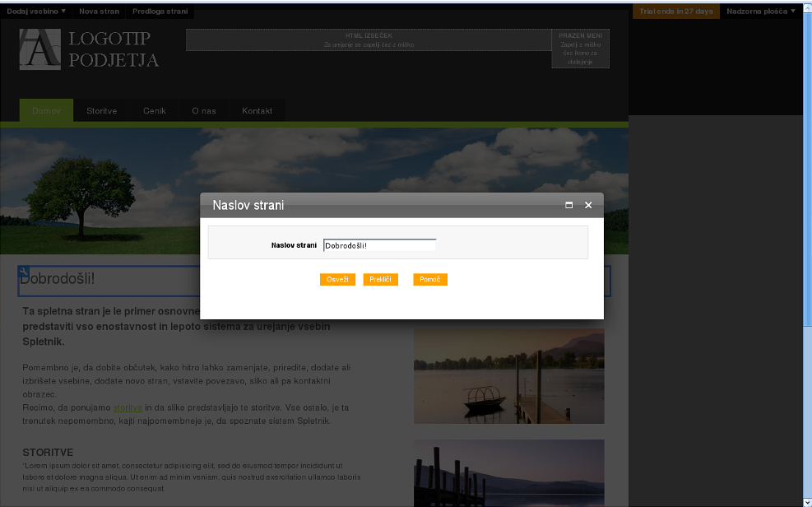This screenshot has width=812, height=507.
Task: Expand the Nadzorna plošča menu
Action: 761,11
